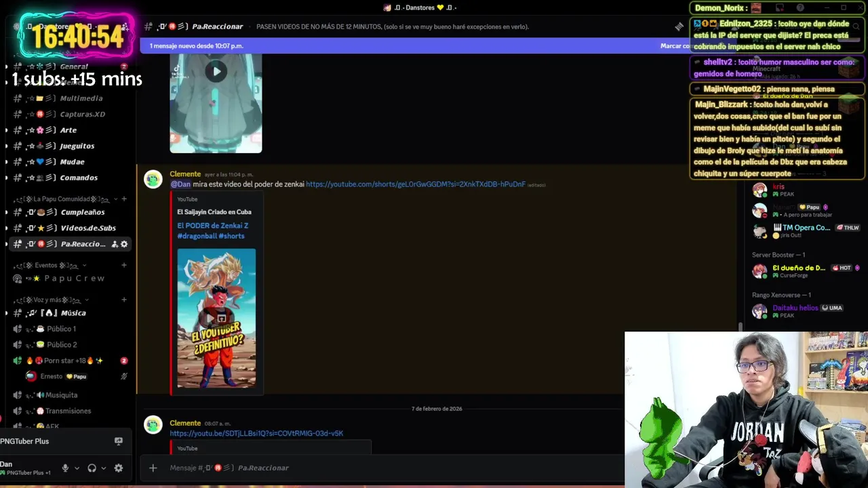Viewport: 868px width, 488px height.
Task: Click Ernesto's muted microphone icon
Action: pos(123,376)
